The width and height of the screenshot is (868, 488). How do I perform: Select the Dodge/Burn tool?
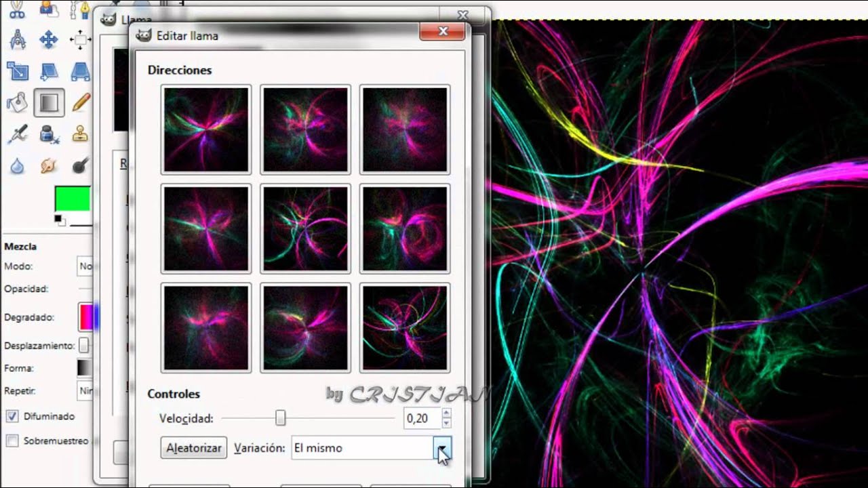(81, 165)
